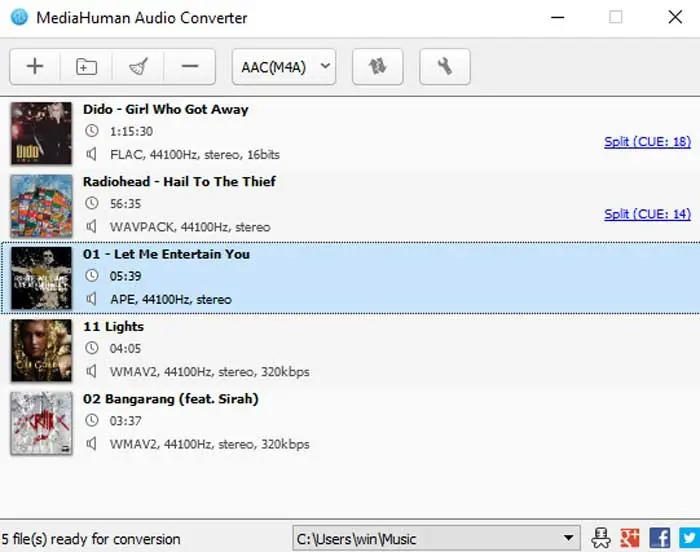The height and width of the screenshot is (552, 700).
Task: Click 11 Lights WMAV2 320kbps format info
Action: point(209,372)
